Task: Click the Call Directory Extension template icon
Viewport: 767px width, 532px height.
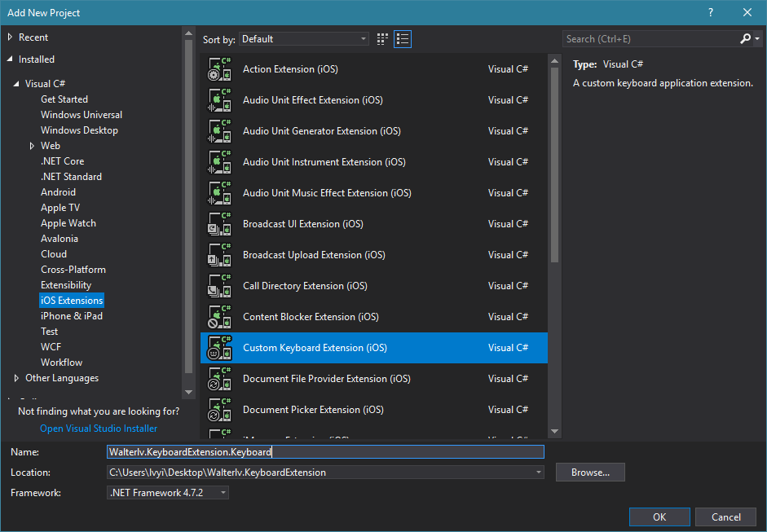Action: click(219, 286)
